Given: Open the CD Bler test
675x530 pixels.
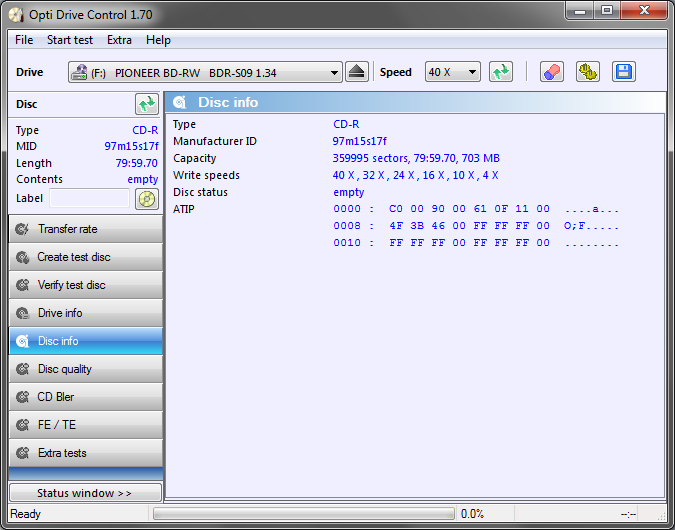Looking at the screenshot, I should click(86, 397).
